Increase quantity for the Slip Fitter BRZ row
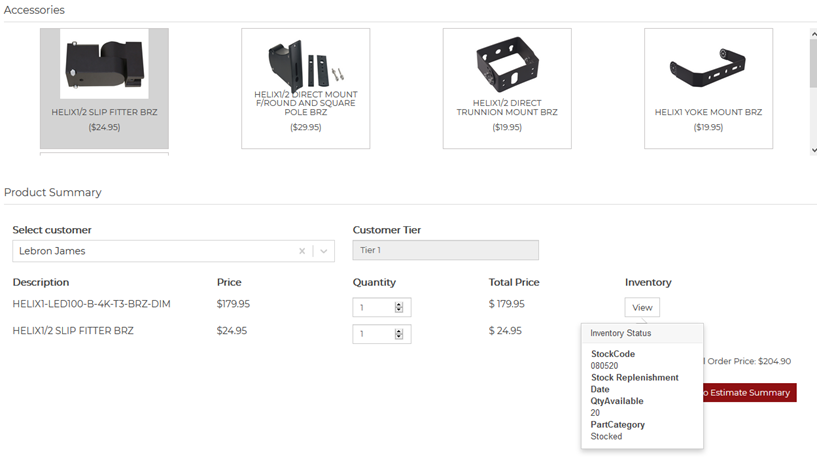 (399, 332)
